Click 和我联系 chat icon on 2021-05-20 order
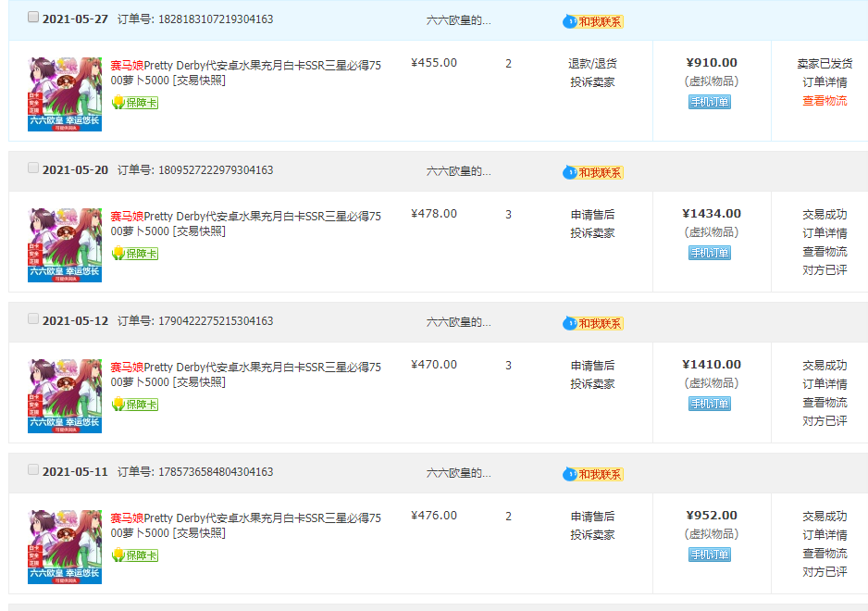Viewport: 868px width, 611px height. coord(593,172)
